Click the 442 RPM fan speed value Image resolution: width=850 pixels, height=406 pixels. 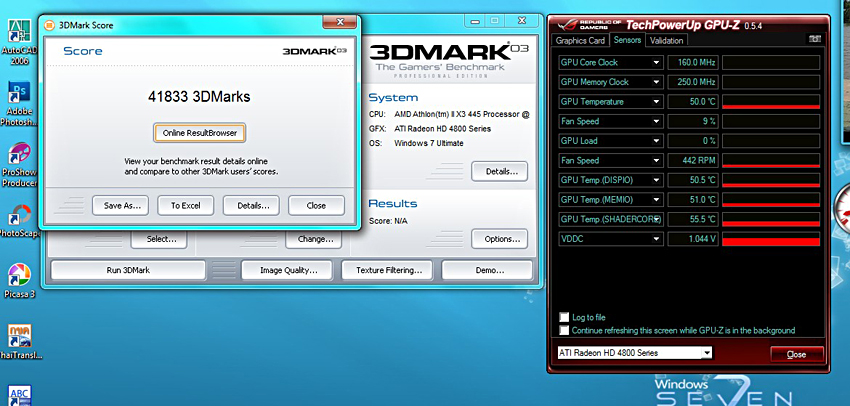pos(693,160)
